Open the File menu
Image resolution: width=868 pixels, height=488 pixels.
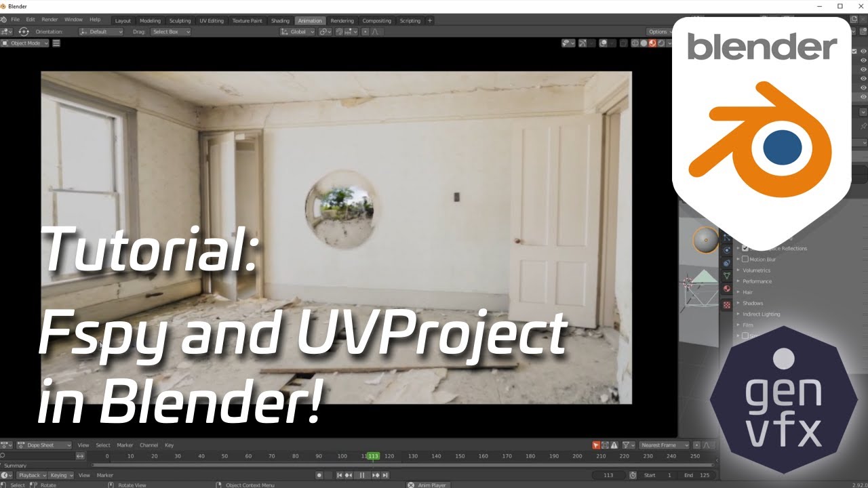point(15,20)
